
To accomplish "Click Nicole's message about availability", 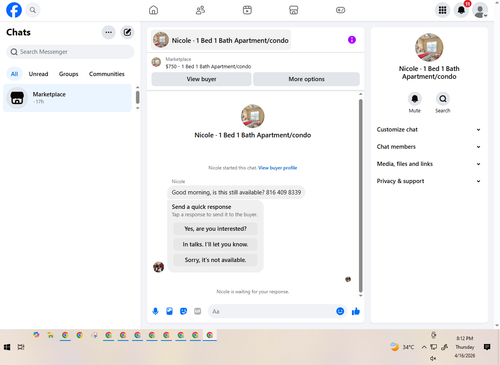I will [x=236, y=192].
